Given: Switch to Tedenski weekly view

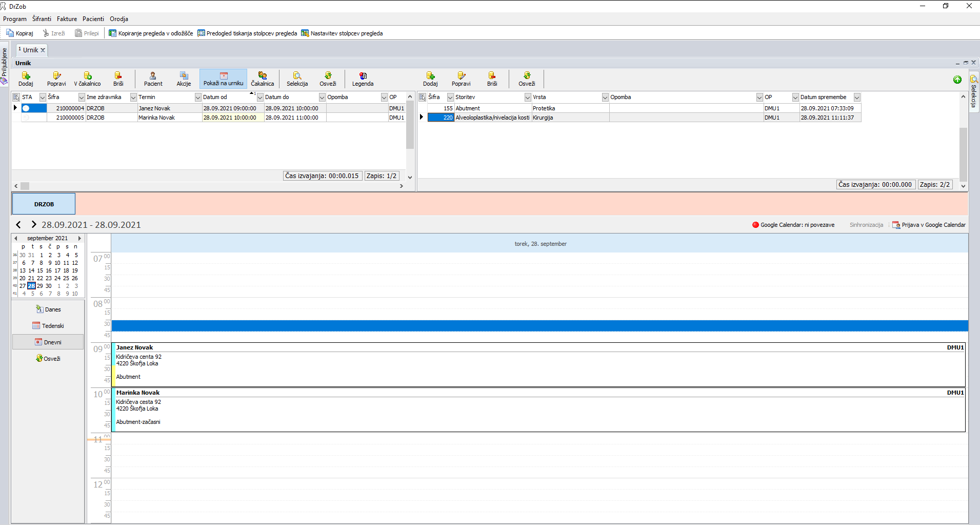Looking at the screenshot, I should (48, 326).
